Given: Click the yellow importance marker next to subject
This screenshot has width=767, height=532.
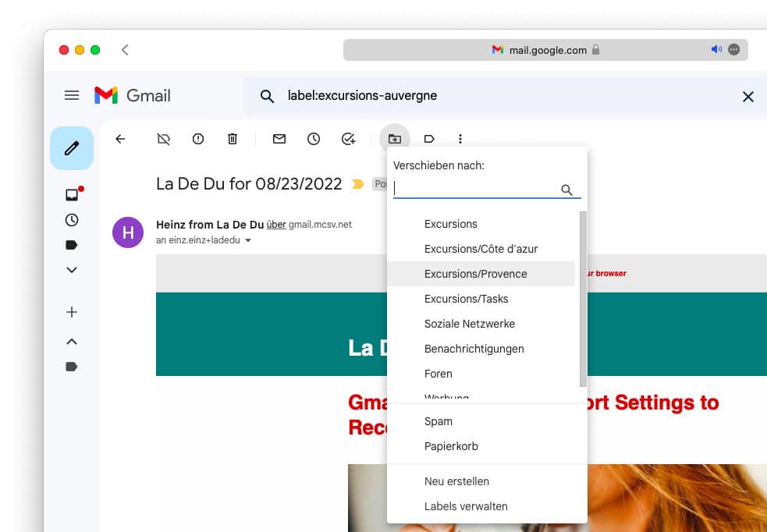Looking at the screenshot, I should pyautogui.click(x=358, y=184).
